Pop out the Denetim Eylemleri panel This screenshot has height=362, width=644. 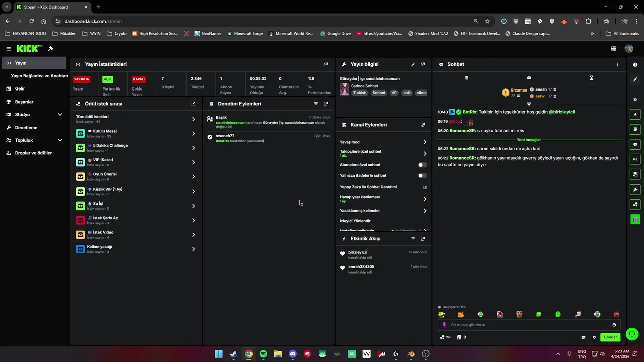pos(326,104)
